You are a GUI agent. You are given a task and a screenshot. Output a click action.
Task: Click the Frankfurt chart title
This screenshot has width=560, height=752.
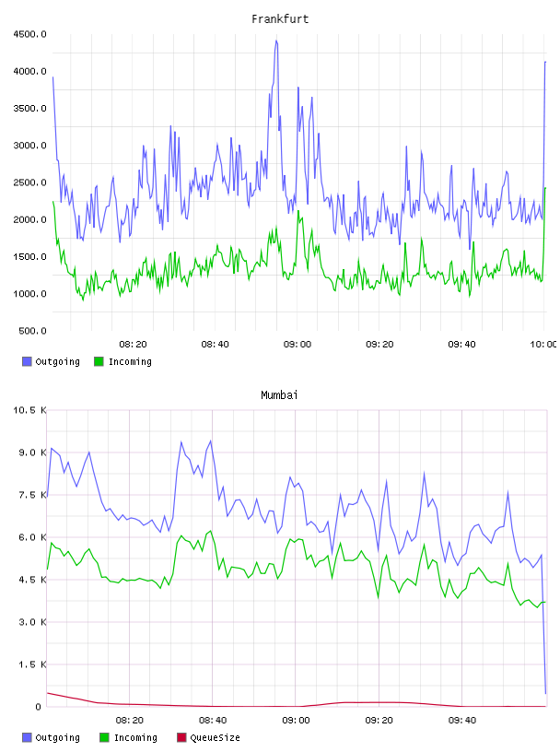280,19
